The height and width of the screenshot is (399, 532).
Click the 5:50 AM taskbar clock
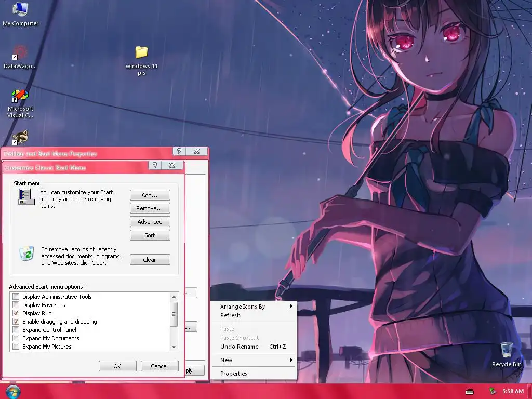coord(513,391)
